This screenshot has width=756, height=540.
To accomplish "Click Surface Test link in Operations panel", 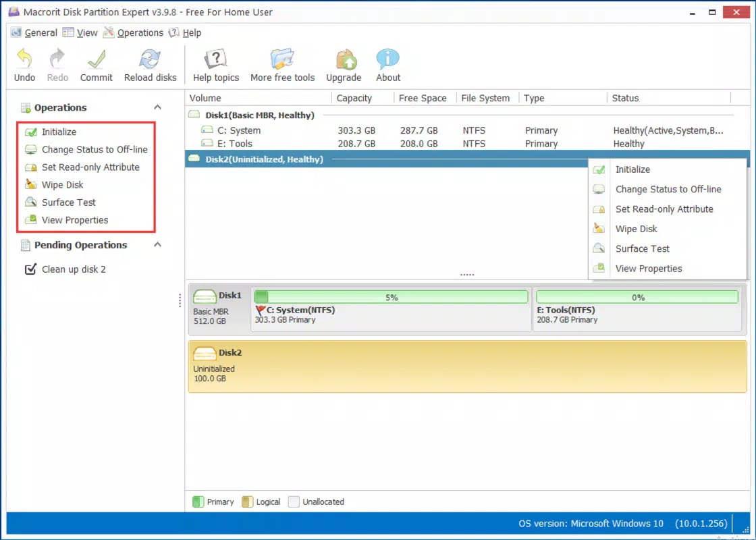I will [x=69, y=202].
